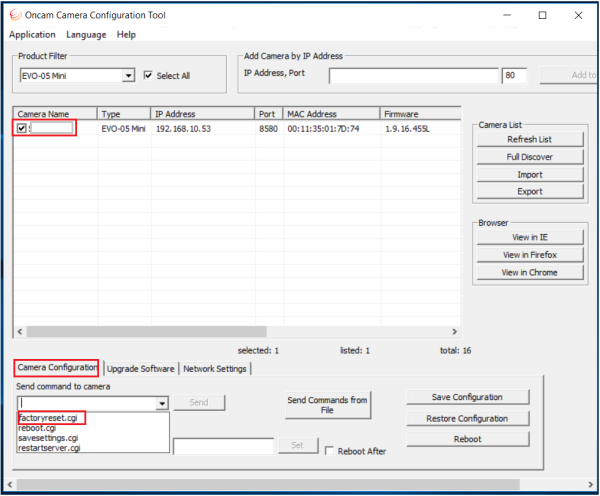Click Save Configuration button
The height and width of the screenshot is (496, 600).
[x=468, y=397]
